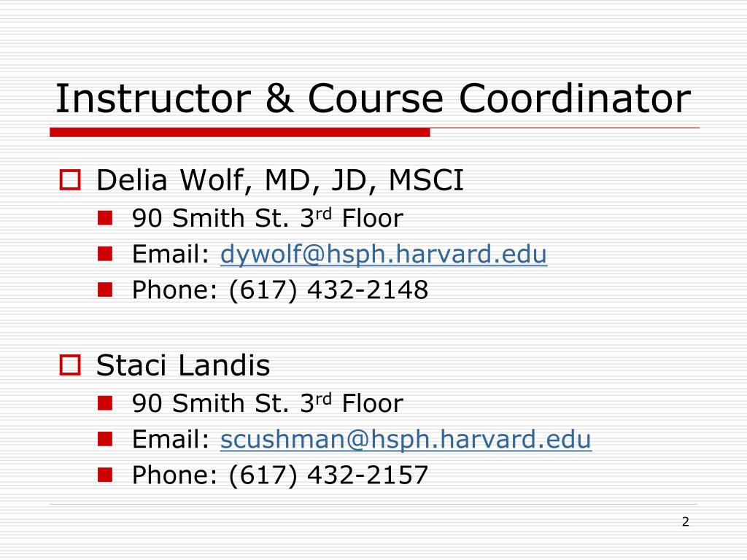Click the phone number (617) 432-2148

(329, 290)
